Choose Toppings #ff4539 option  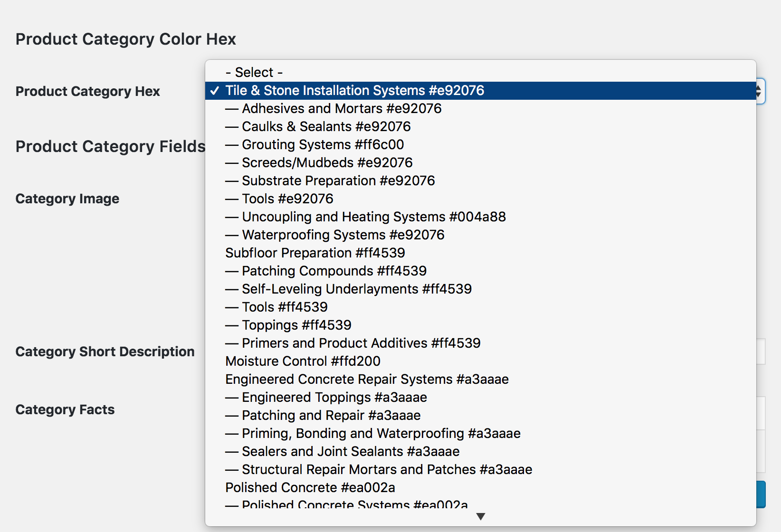click(480, 325)
